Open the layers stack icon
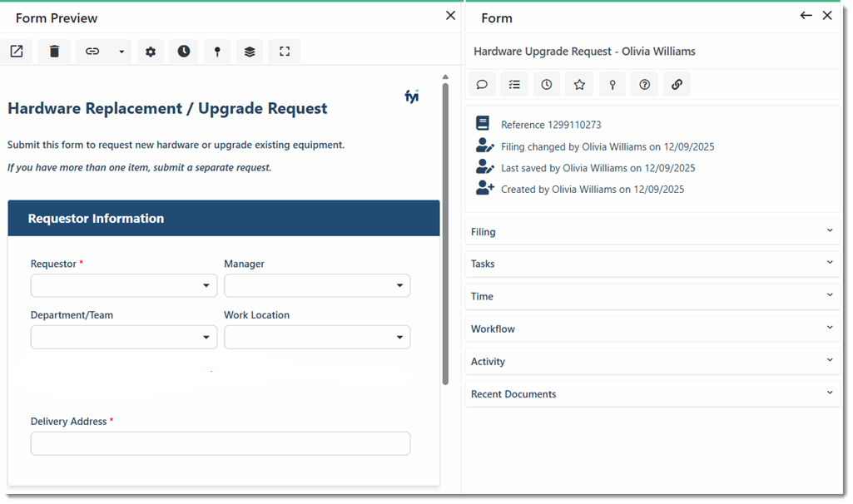The image size is (853, 504). 250,51
